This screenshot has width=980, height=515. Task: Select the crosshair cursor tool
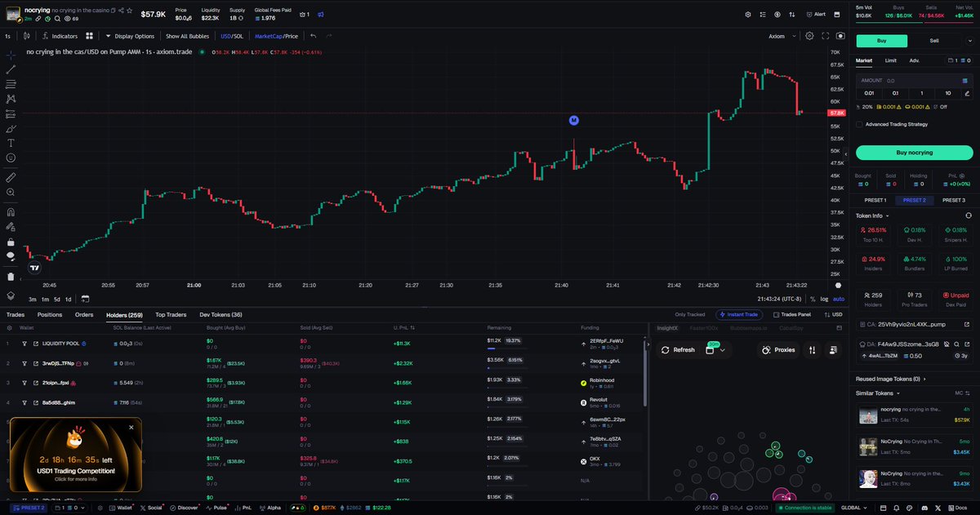pyautogui.click(x=11, y=55)
